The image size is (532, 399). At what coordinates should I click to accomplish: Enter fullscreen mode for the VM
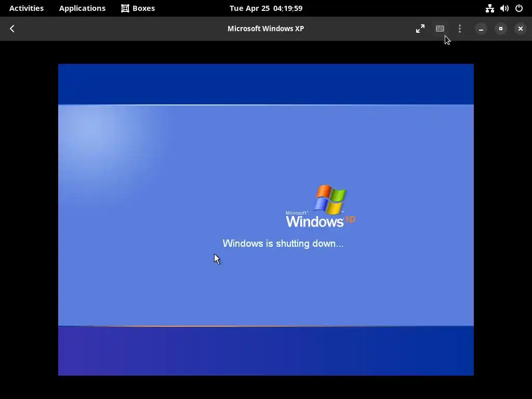420,29
